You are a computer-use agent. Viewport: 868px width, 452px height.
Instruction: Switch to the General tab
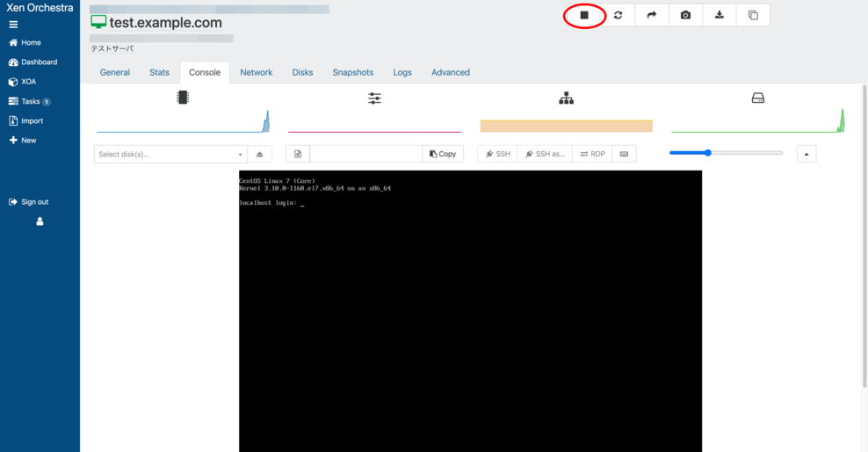click(x=114, y=73)
